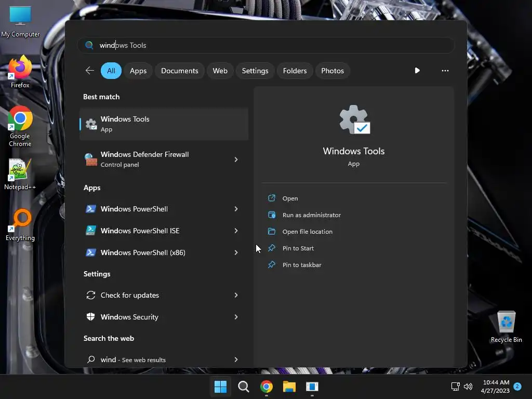The image size is (532, 399).
Task: Click the taskbar clock and date
Action: 495,387
